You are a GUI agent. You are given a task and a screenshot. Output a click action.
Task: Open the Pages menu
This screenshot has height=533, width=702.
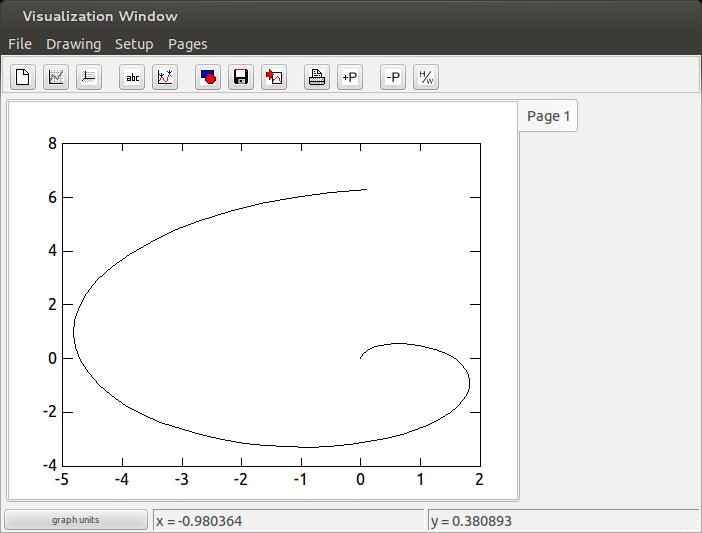click(187, 44)
